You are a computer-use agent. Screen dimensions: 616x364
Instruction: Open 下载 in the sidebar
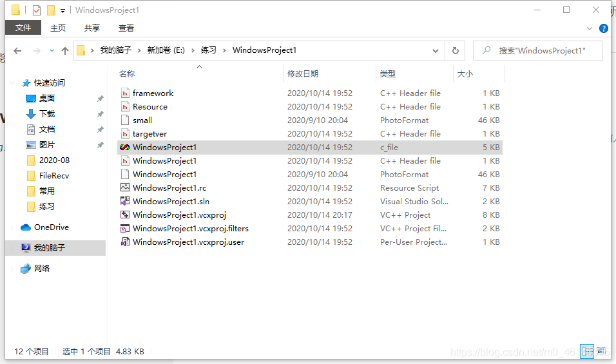[47, 114]
